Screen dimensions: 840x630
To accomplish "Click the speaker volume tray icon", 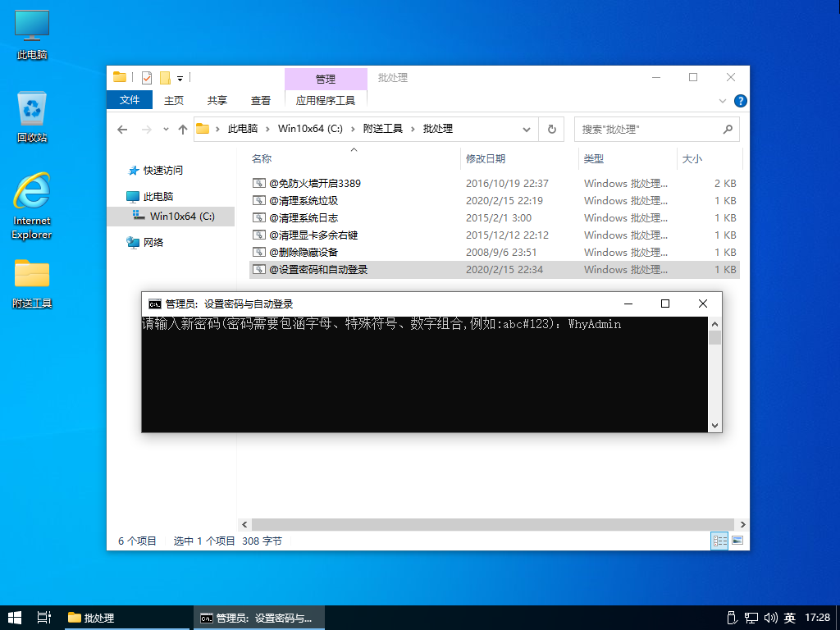I will [x=770, y=618].
